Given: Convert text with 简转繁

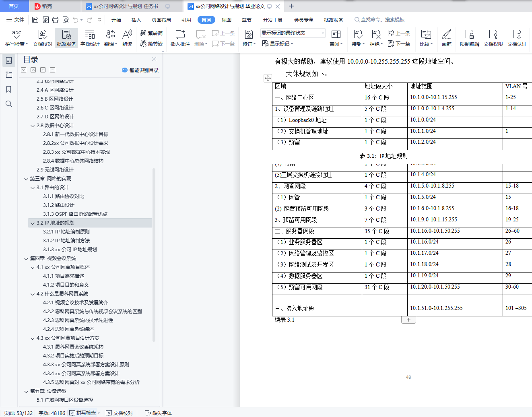Looking at the screenshot, I should click(x=151, y=43).
